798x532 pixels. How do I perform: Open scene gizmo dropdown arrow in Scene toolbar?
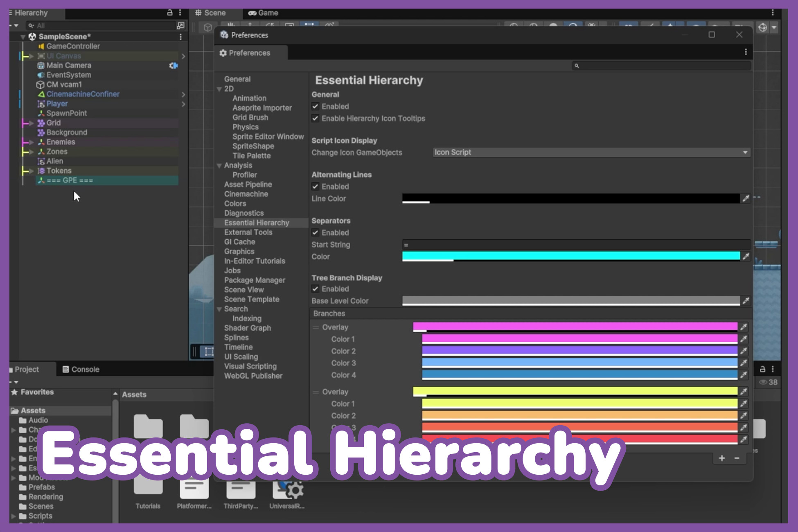tap(774, 27)
